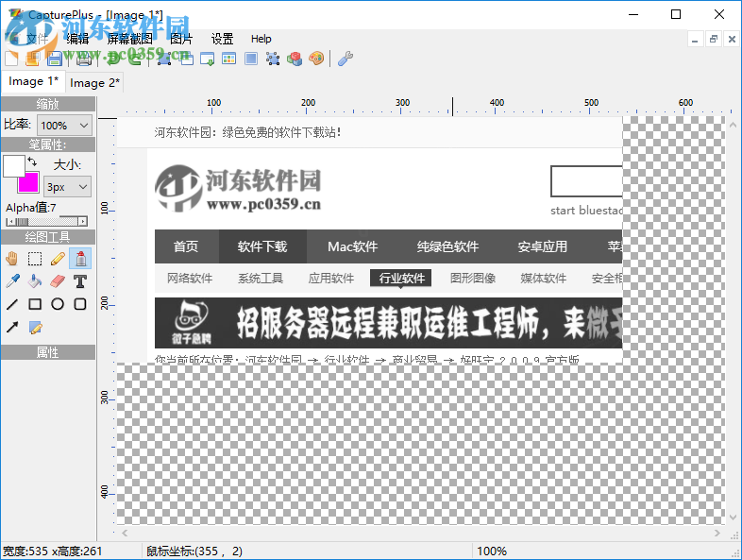Click the Save floppy disk icon
Viewport: 742px width, 560px height.
coord(55,59)
